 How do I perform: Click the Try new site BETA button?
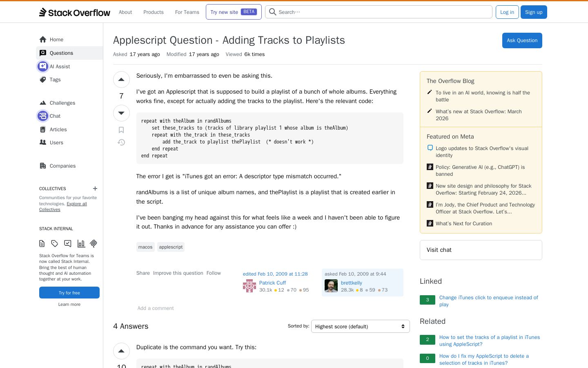click(x=234, y=12)
